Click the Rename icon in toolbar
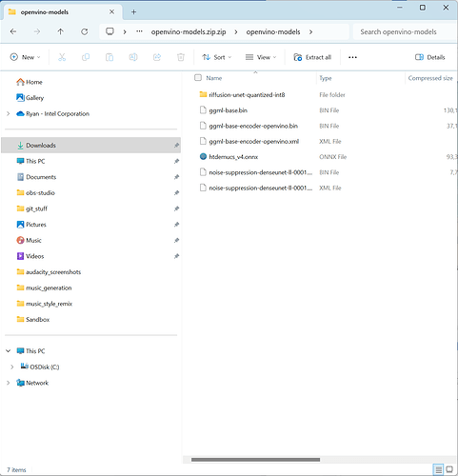The width and height of the screenshot is (458, 476). pyautogui.click(x=133, y=57)
